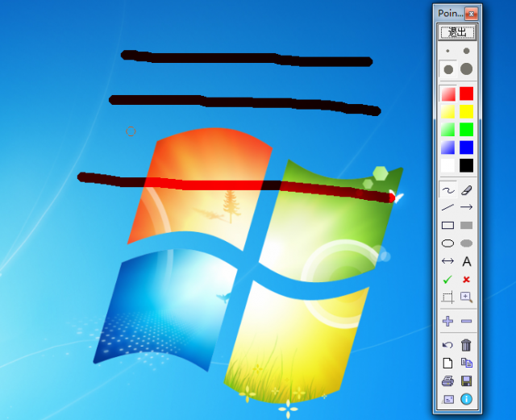Choose the solid green color
The image size is (516, 420).
[466, 129]
